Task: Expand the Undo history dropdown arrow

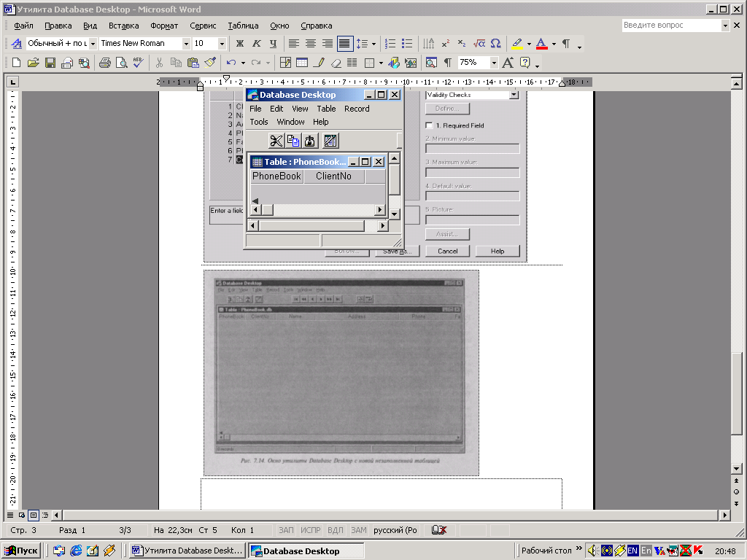Action: 243,63
